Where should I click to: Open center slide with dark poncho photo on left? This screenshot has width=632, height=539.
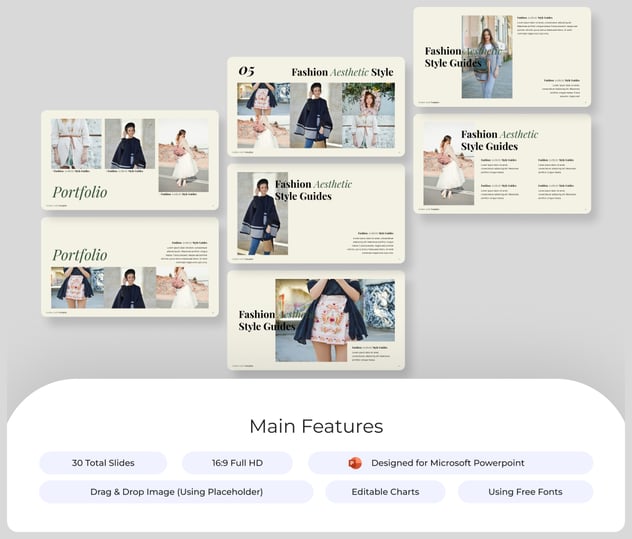pyautogui.click(x=316, y=213)
